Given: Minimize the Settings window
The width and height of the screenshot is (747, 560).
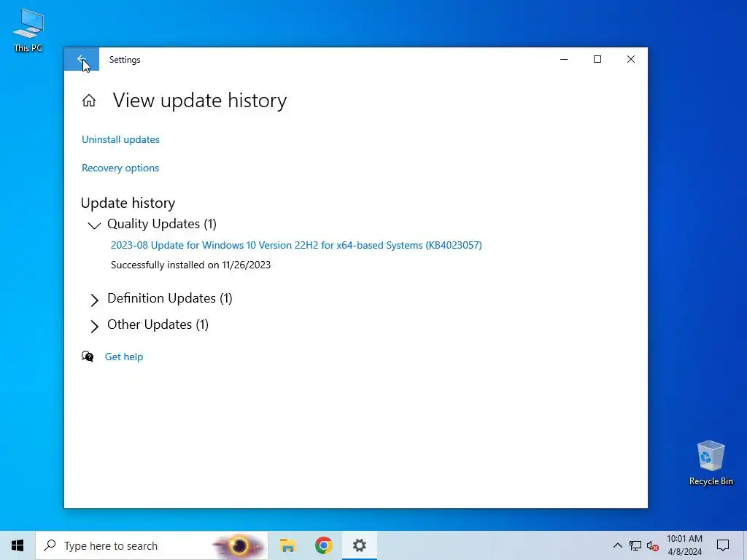Looking at the screenshot, I should [564, 59].
